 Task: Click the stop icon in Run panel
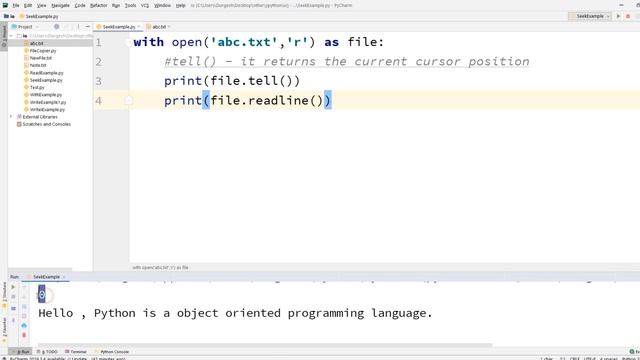tap(13, 297)
